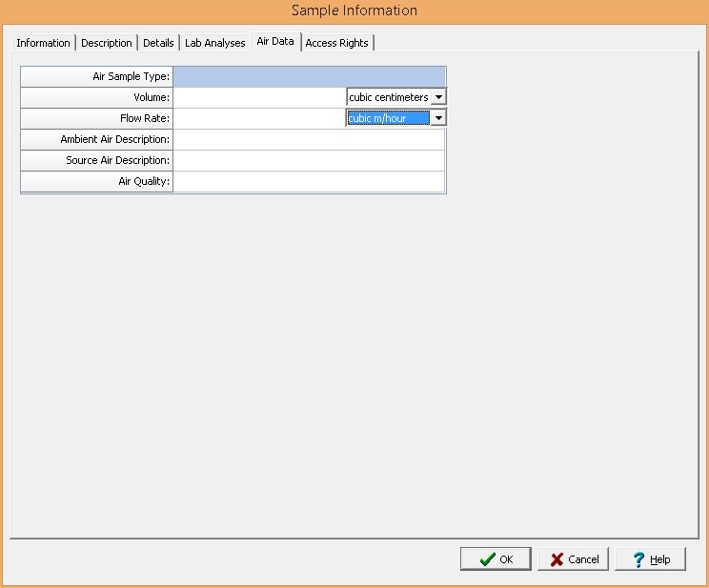Open the Description tab
Viewport: 709px width, 588px height.
tap(107, 43)
